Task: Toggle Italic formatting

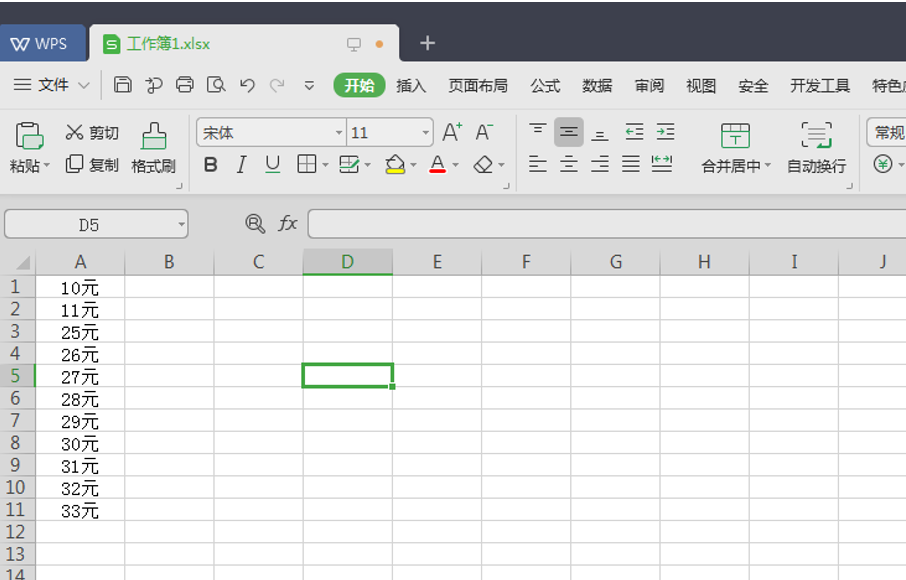Action: (242, 165)
